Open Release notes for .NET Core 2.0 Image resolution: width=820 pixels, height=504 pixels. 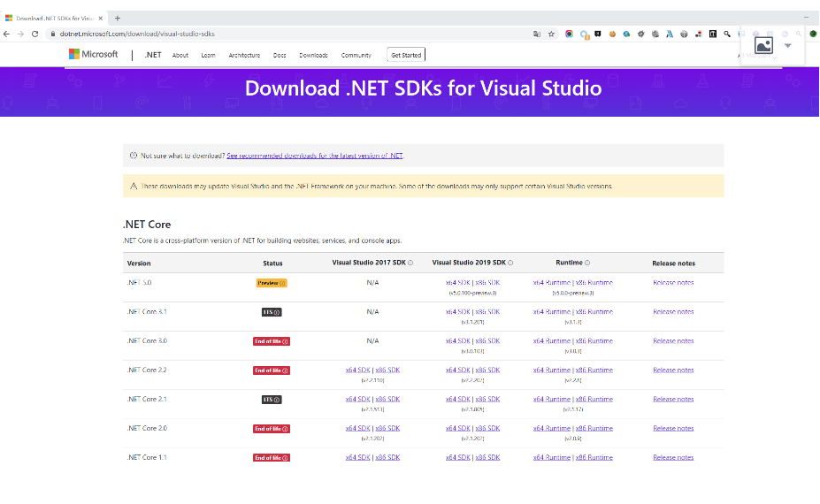pyautogui.click(x=673, y=428)
